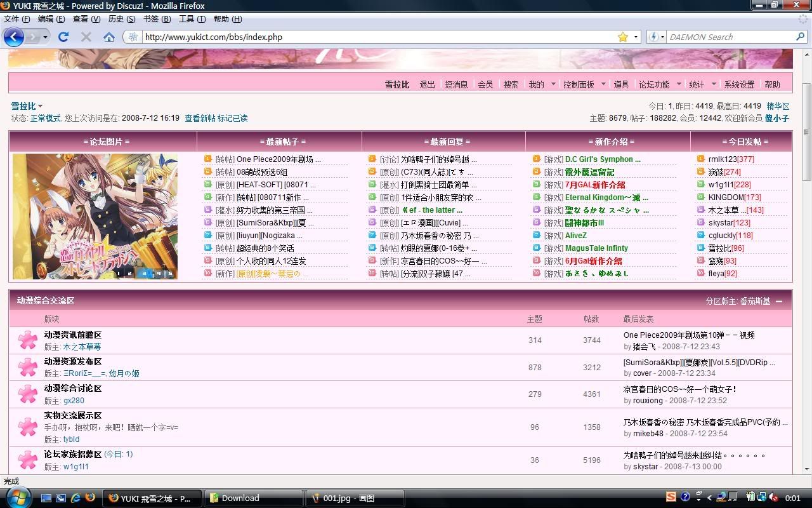Show slide 3 in the forum image slideshow
Screen dimensions: 812x508
pos(145,273)
